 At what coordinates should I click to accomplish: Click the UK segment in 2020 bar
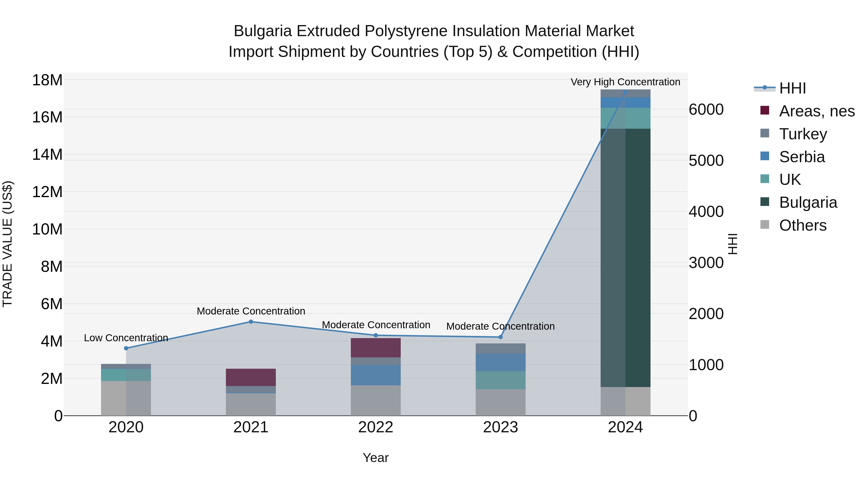126,375
